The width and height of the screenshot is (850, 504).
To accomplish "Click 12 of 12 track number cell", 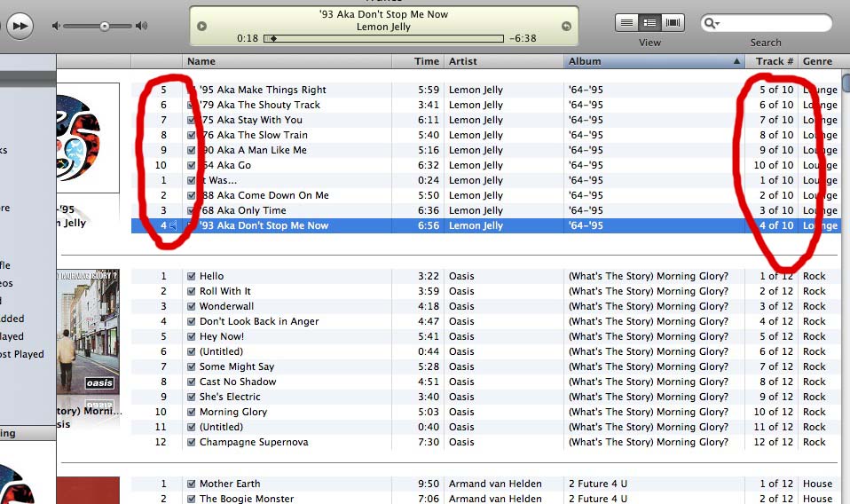I will click(x=773, y=442).
